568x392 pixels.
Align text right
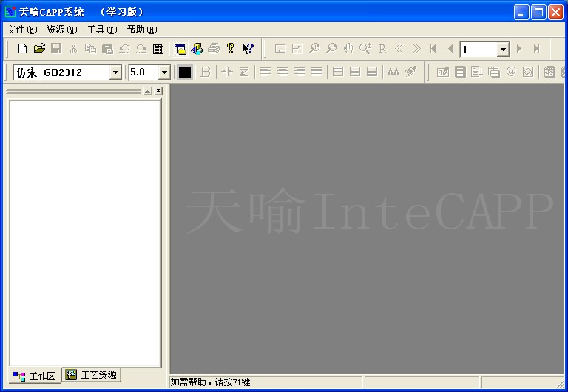[x=300, y=72]
